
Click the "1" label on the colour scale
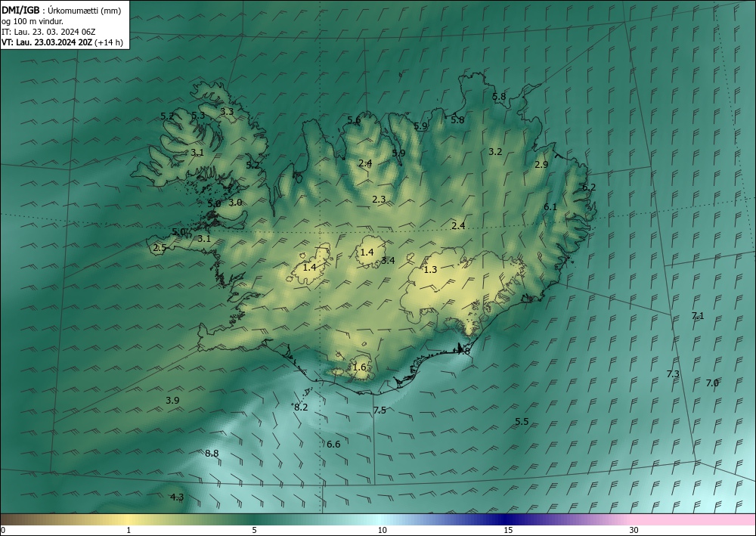tap(129, 530)
